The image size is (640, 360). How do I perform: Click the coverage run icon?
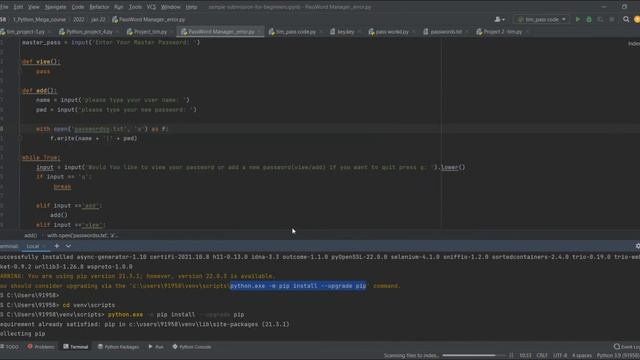pos(600,19)
